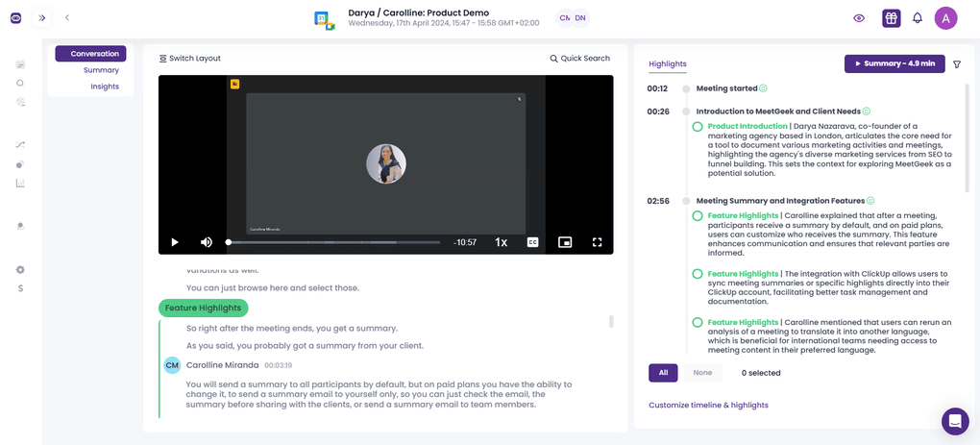
Task: Open the gift rewards button
Action: tap(892, 18)
